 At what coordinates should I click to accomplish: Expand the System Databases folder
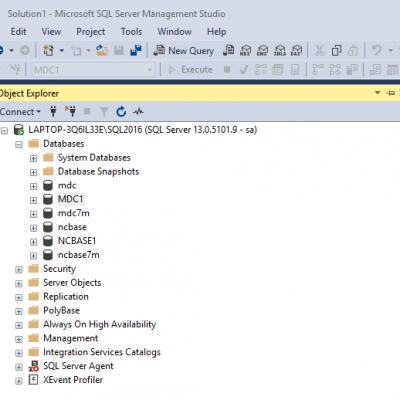(x=33, y=158)
